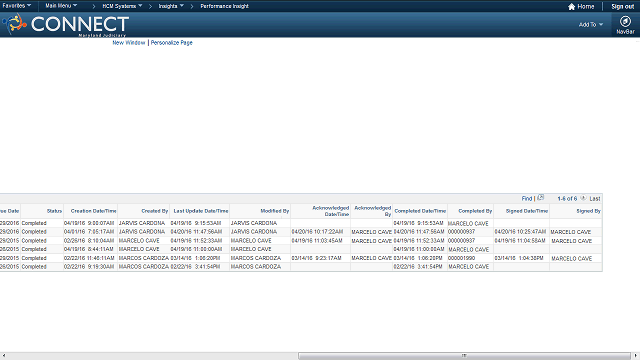Select Completed By value '000001990'
Screen dimensions: 640x360
click(462, 258)
